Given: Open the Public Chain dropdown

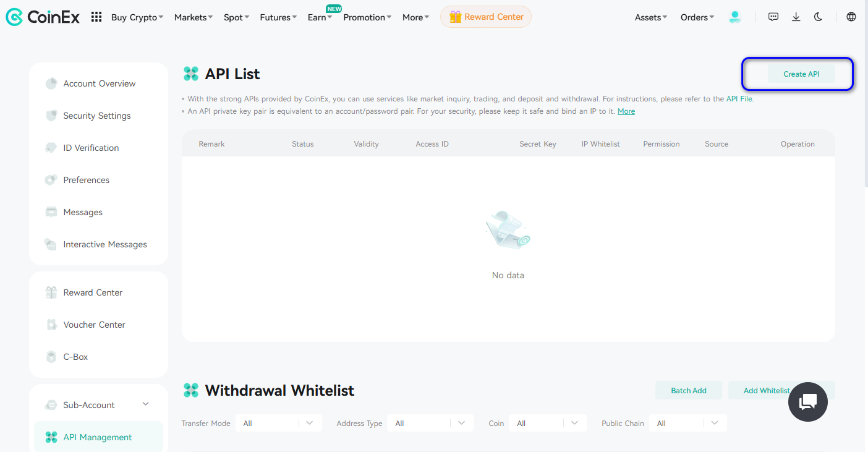Looking at the screenshot, I should pyautogui.click(x=687, y=424).
